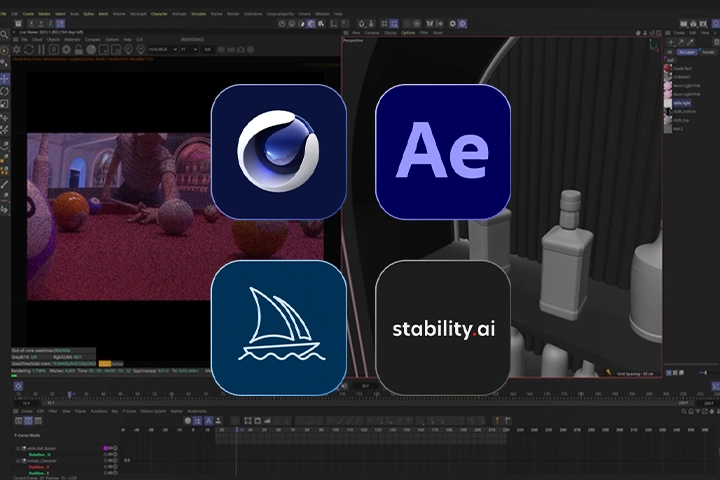Click the search magnifier icon at left
Screen dimensions: 720x480
pyautogui.click(x=4, y=34)
